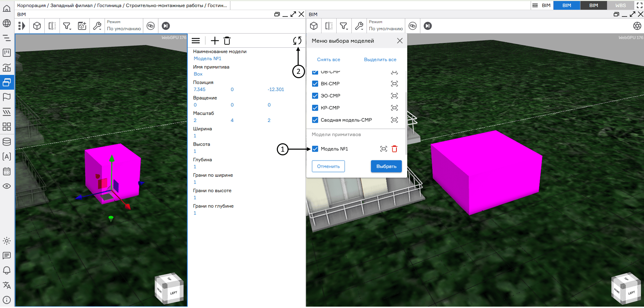Focus on КР-СМР model with frame icon
Image resolution: width=644 pixels, height=308 pixels.
click(394, 108)
